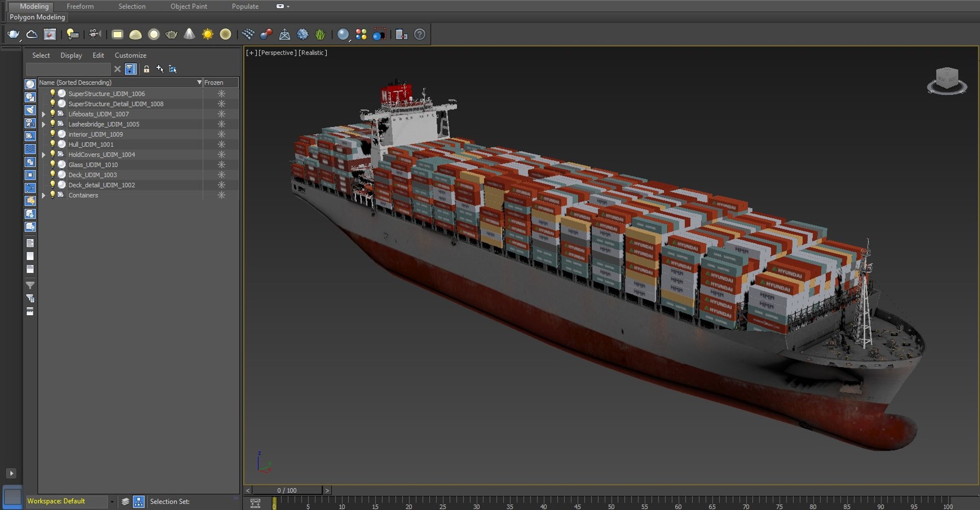Select the wireframe teapot icon

[x=171, y=34]
